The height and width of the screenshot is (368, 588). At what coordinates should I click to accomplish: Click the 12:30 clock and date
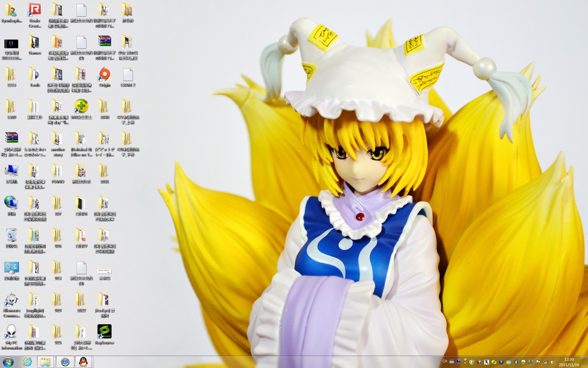point(569,362)
